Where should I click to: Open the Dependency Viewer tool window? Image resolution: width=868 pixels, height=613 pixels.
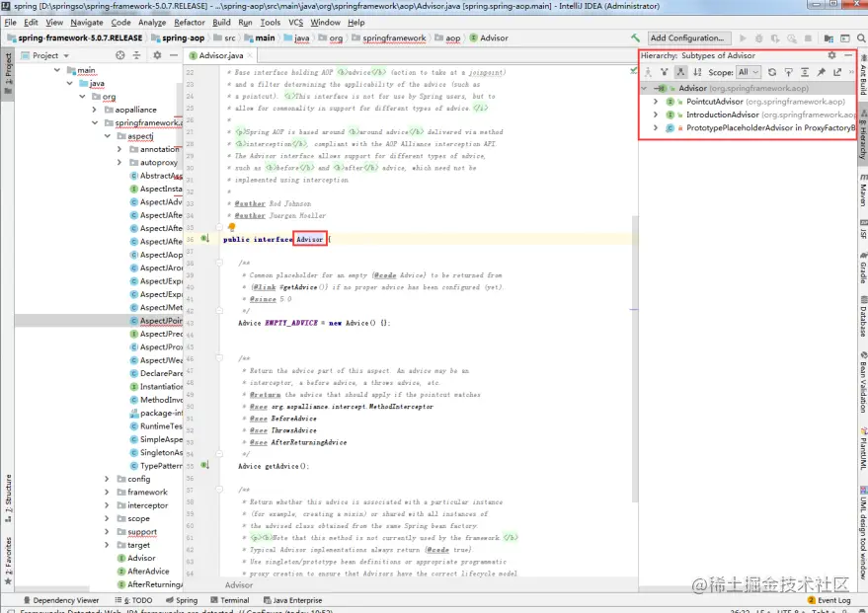pyautogui.click(x=61, y=600)
